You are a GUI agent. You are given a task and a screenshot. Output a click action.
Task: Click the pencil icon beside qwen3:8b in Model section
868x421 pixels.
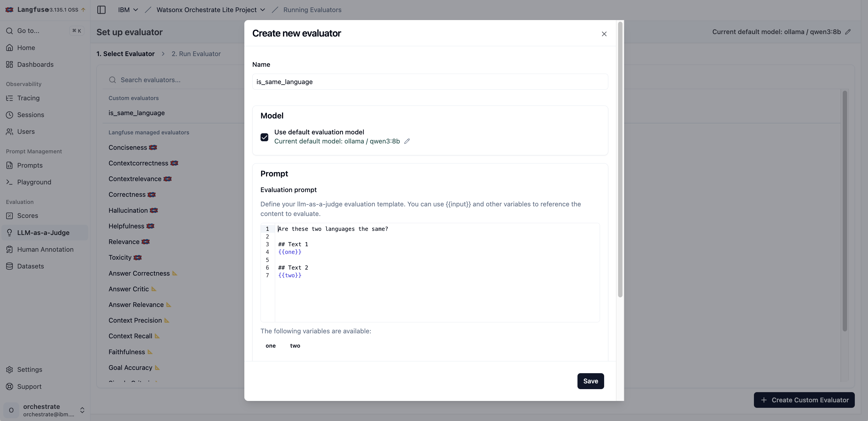(x=407, y=141)
